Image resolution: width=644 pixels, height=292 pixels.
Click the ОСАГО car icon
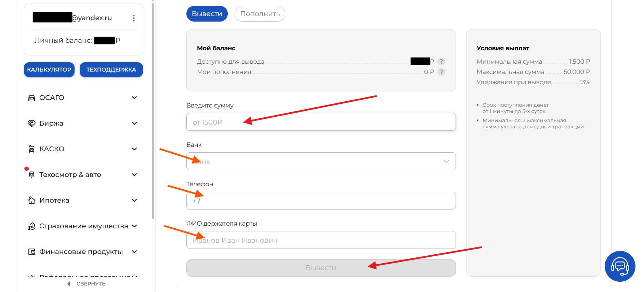point(31,98)
